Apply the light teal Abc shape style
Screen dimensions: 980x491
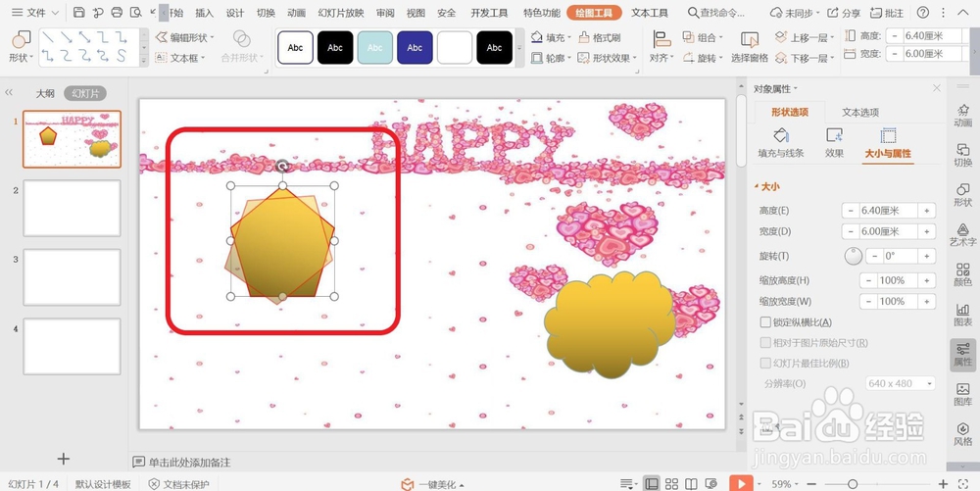[x=375, y=47]
